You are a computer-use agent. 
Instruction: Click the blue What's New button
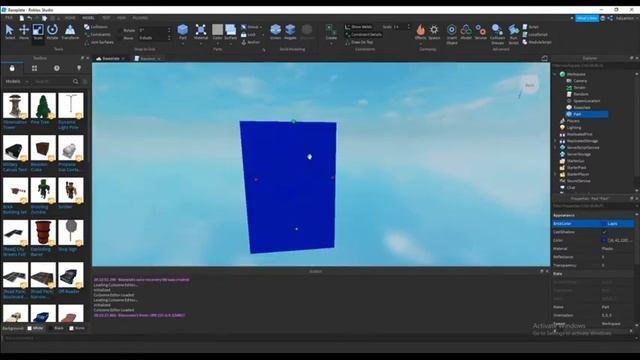click(587, 18)
